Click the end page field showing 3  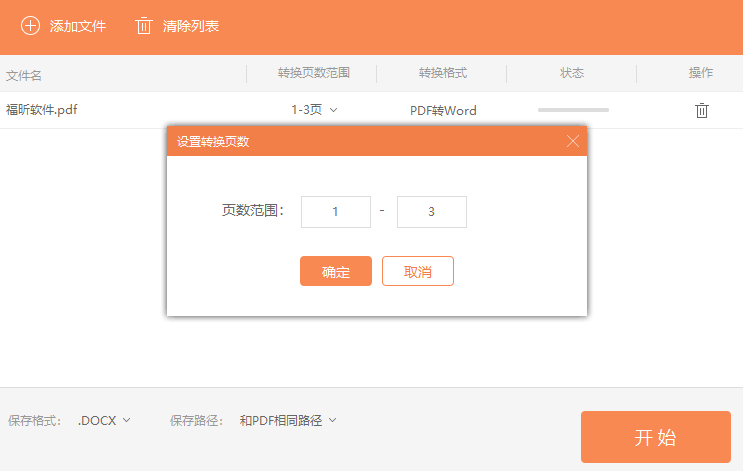coord(432,212)
